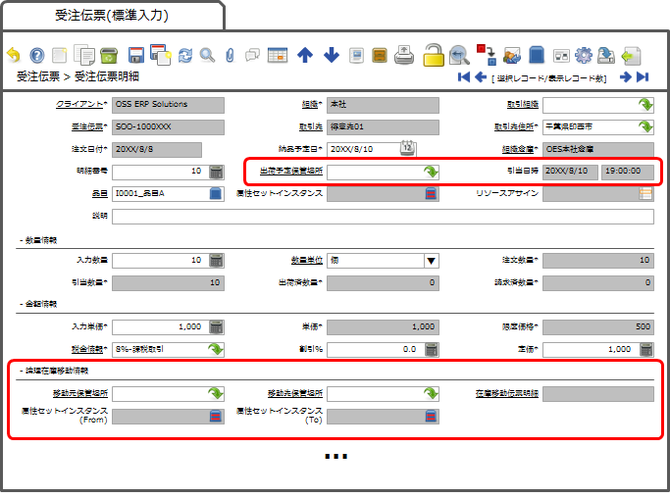
Task: Open the help question mark icon
Action: point(37,56)
